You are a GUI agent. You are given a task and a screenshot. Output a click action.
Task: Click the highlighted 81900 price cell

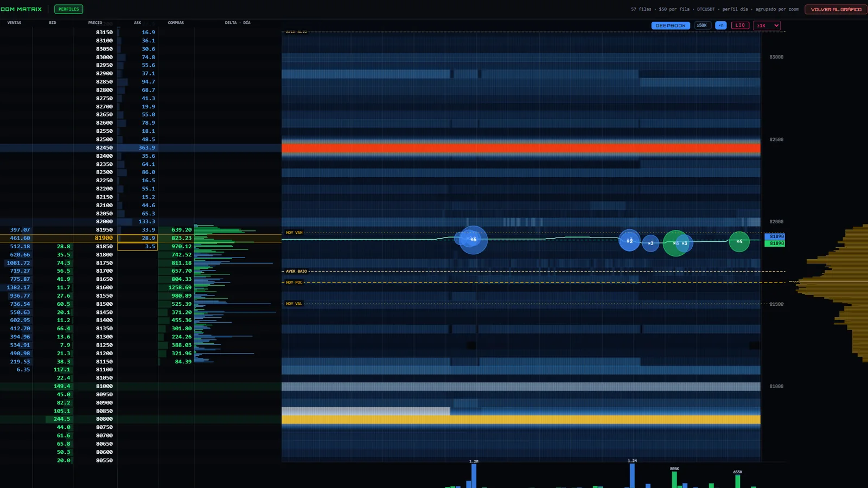[104, 238]
